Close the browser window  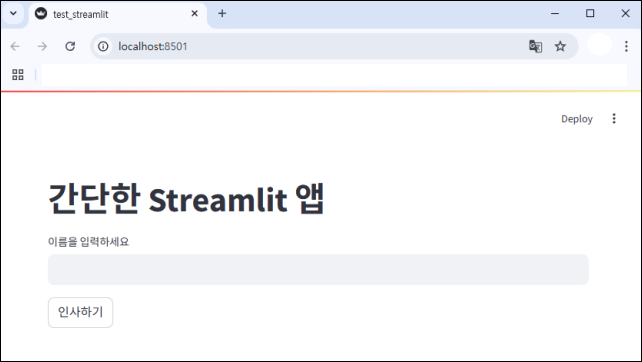(x=625, y=14)
